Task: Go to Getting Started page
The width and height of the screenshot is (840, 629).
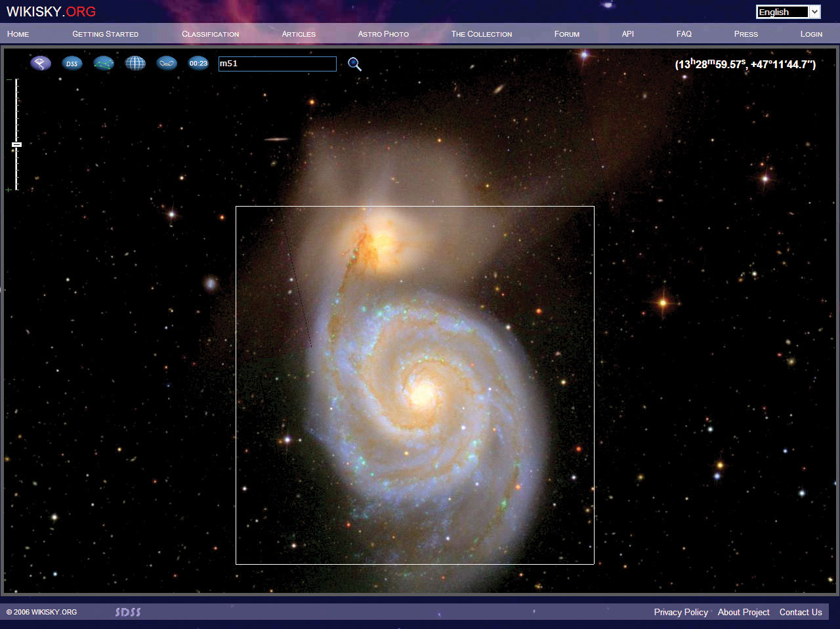Action: coord(105,33)
